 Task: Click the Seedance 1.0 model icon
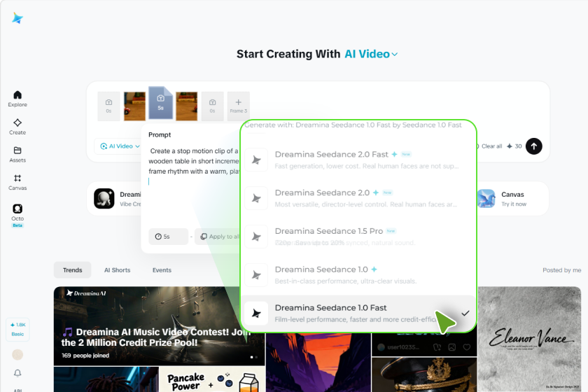point(256,275)
